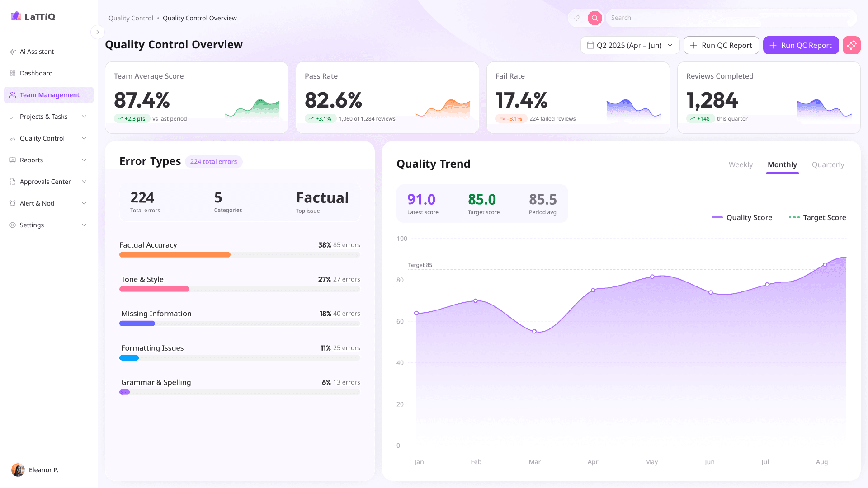This screenshot has height=488, width=868.
Task: Expand the Projects & Tasks chevron
Action: 84,117
